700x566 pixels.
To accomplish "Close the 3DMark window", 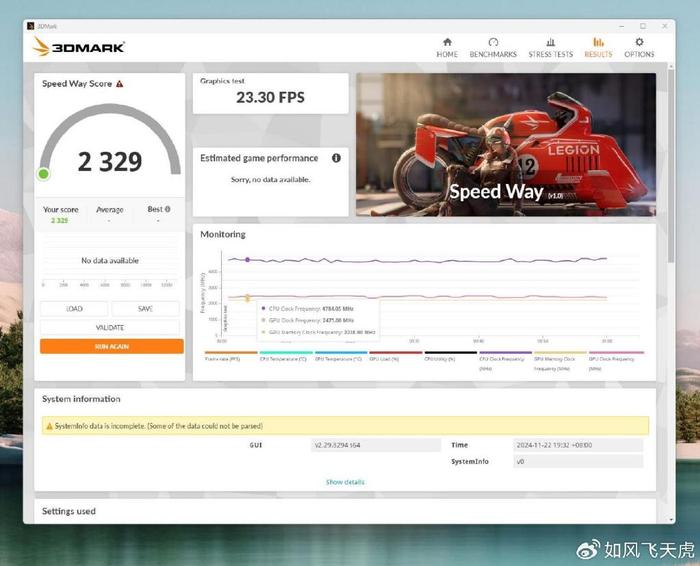I will point(664,26).
